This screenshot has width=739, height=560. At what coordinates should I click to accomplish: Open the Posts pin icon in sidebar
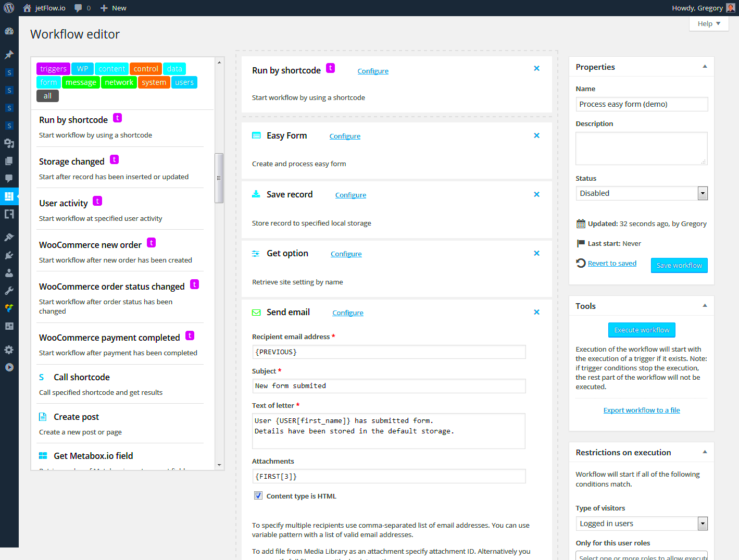pyautogui.click(x=9, y=55)
